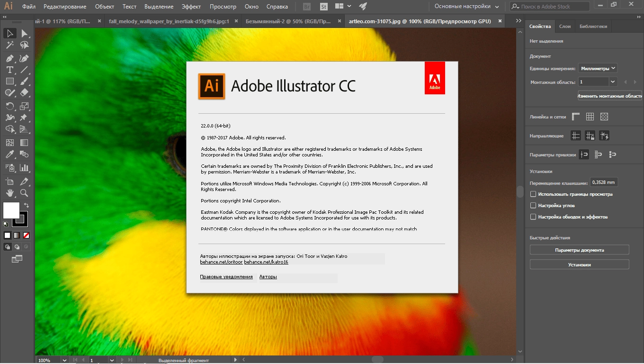Select the Rectangle tool
Screen dimensions: 644x364
coord(9,81)
